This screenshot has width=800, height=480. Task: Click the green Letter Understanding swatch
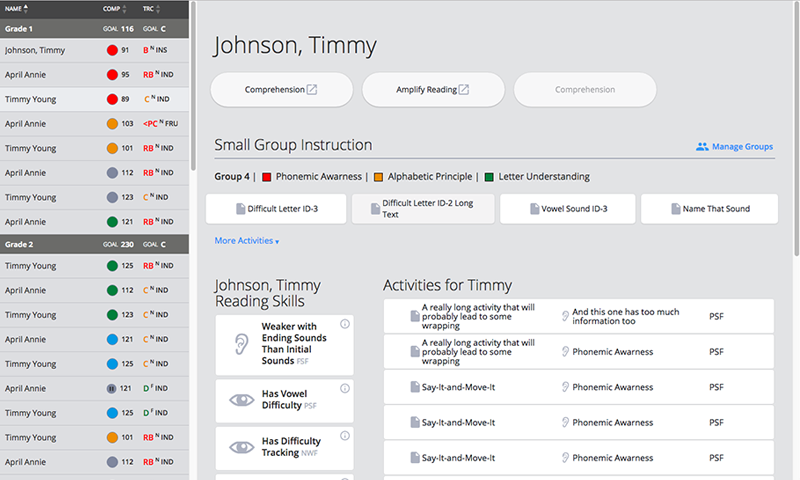coord(489,177)
